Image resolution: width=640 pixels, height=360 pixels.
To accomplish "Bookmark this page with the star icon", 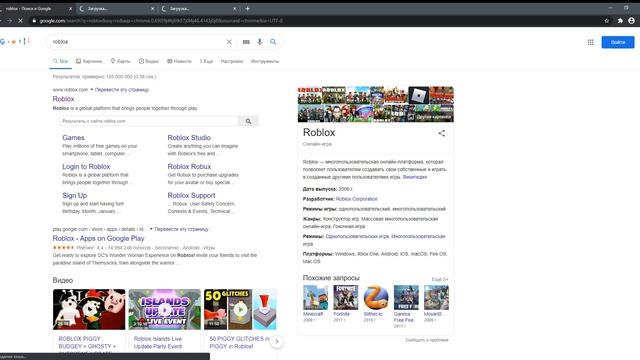I will 607,20.
